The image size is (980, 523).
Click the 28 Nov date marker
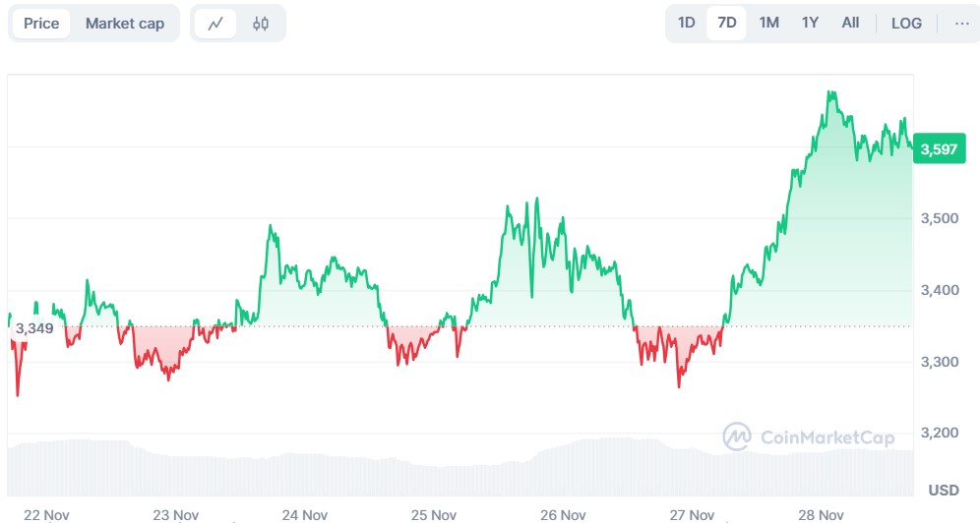[x=821, y=514]
